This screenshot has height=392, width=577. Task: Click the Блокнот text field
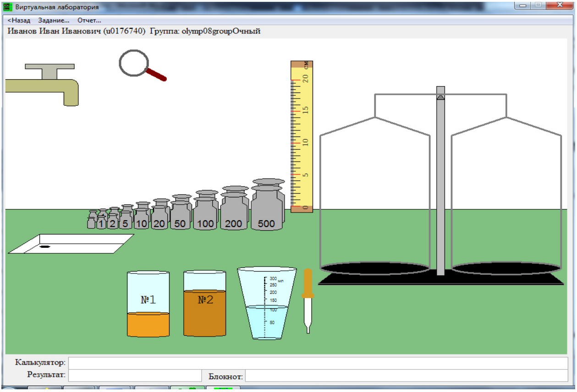coord(407,376)
